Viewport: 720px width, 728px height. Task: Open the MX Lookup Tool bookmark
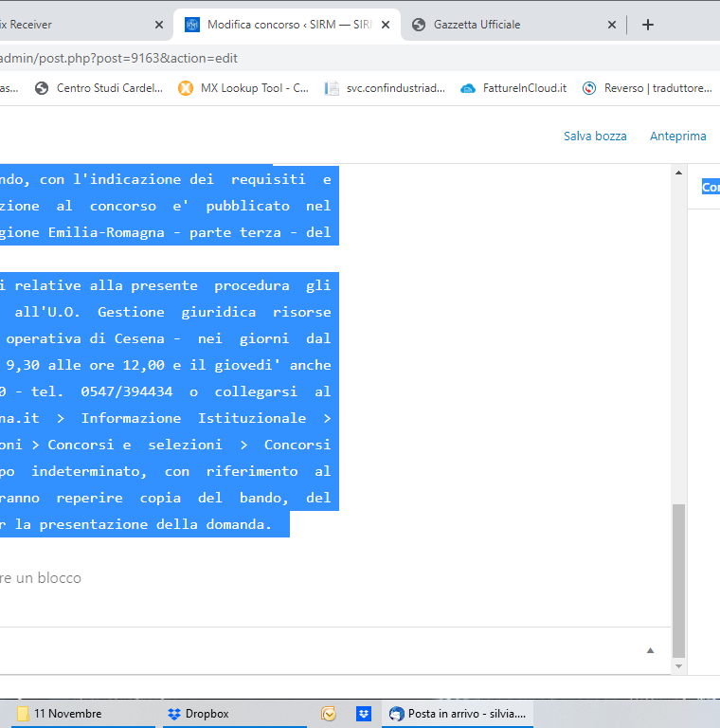point(243,88)
